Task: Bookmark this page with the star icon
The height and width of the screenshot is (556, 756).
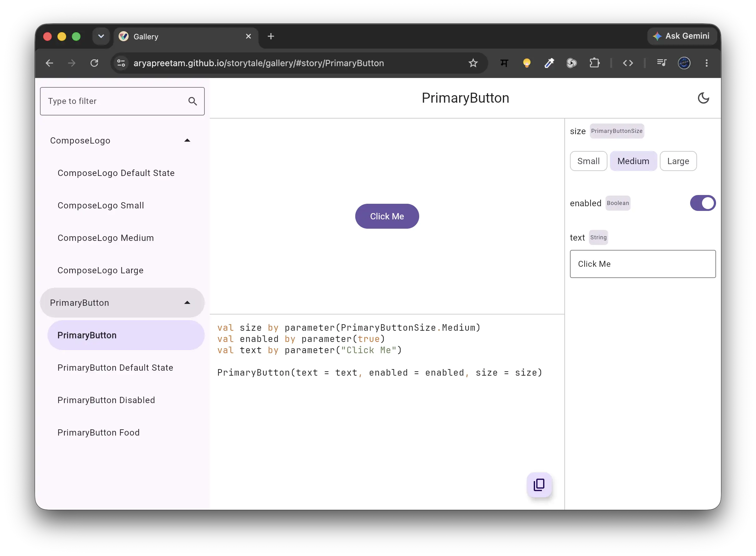Action: (x=473, y=63)
